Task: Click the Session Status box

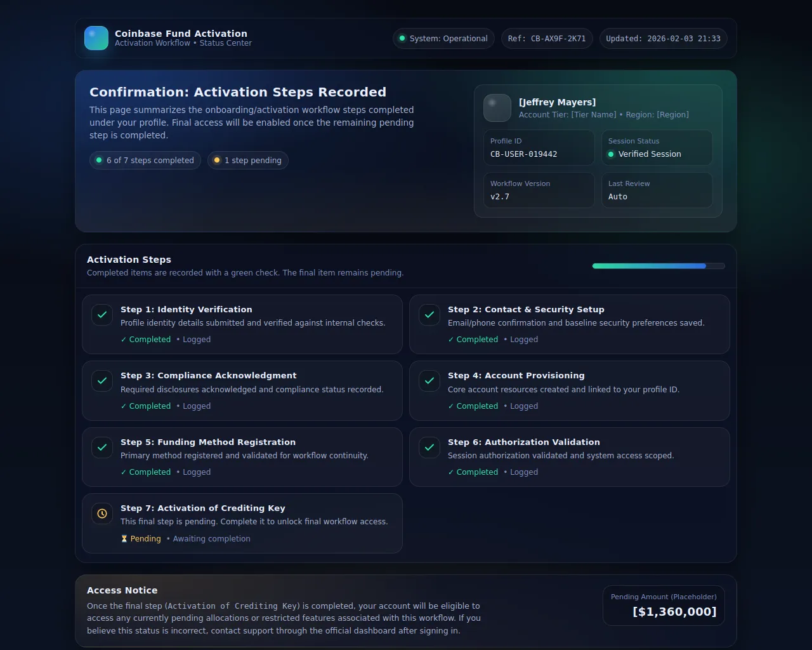Action: pyautogui.click(x=657, y=148)
